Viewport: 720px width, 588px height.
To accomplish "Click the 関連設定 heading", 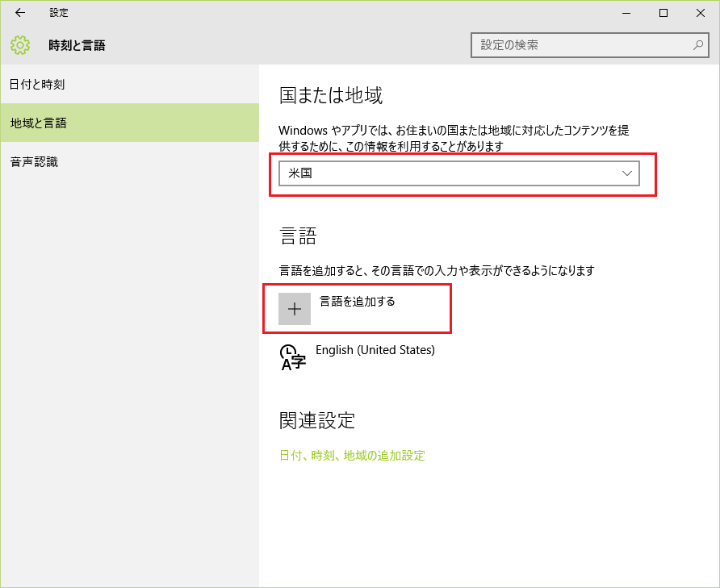I will (317, 420).
